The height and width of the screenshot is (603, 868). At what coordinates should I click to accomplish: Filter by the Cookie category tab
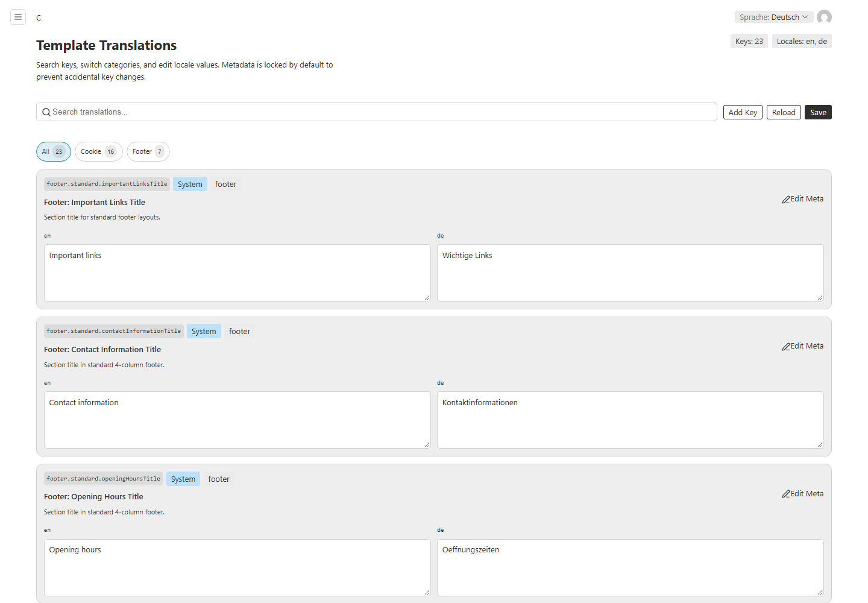click(99, 151)
